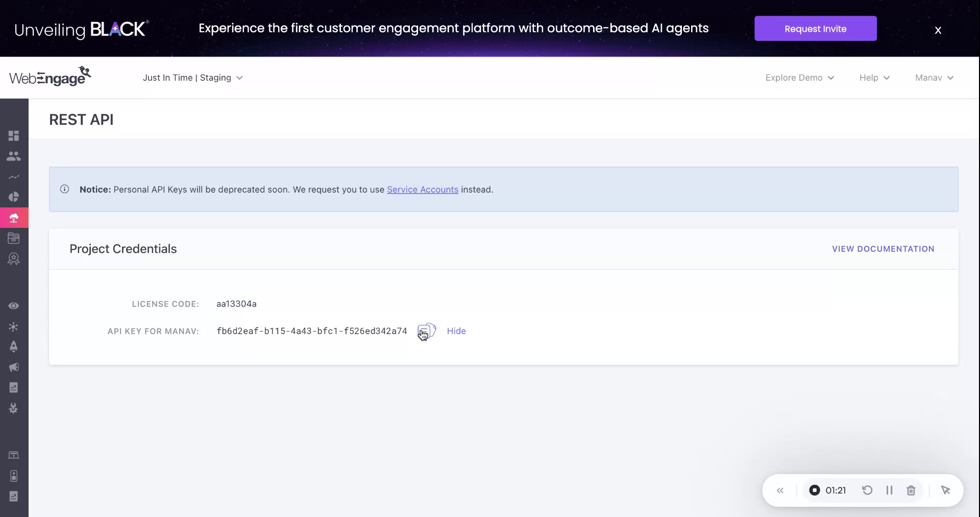Select the Users icon in the sidebar
Screen dimensions: 980x517
[14, 156]
